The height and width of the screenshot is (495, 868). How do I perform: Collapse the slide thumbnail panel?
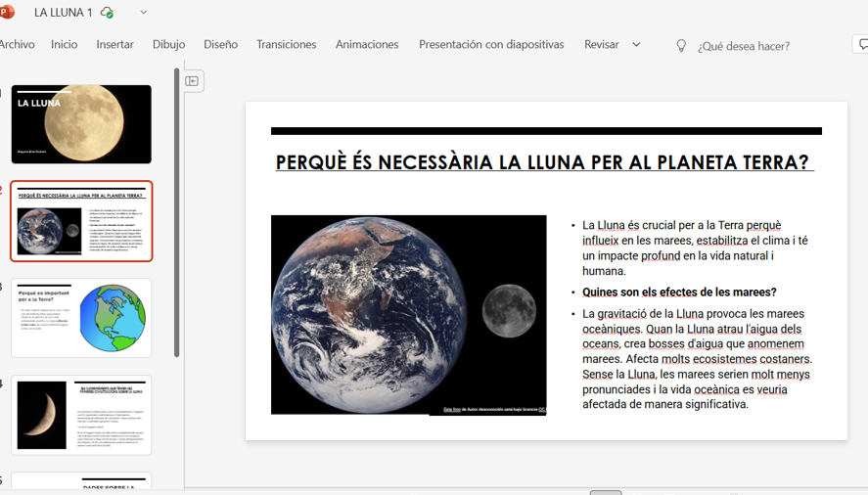(x=193, y=81)
